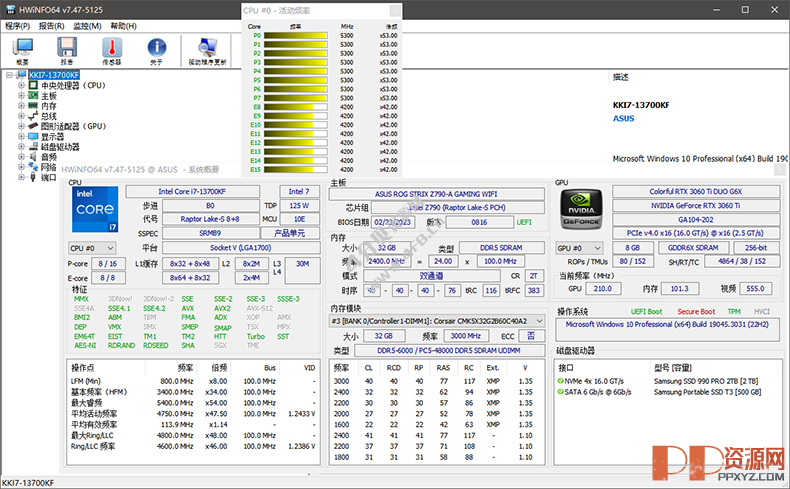Open the GPU #0 selector dropdown
Screen dimensions: 790x489
click(x=579, y=248)
